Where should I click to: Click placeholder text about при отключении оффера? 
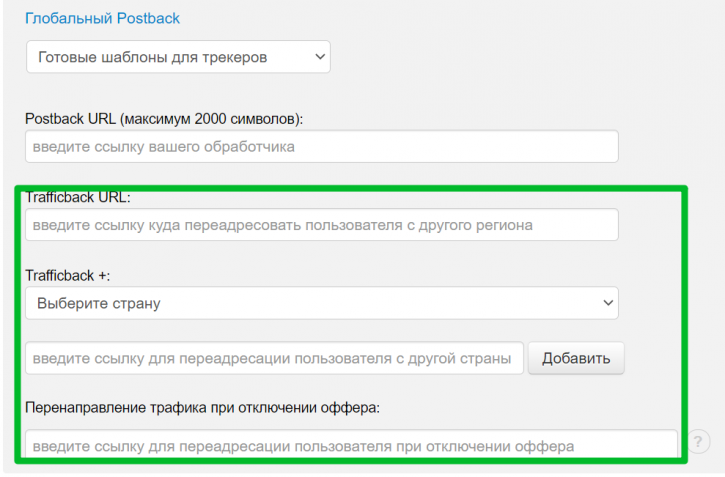click(x=303, y=446)
